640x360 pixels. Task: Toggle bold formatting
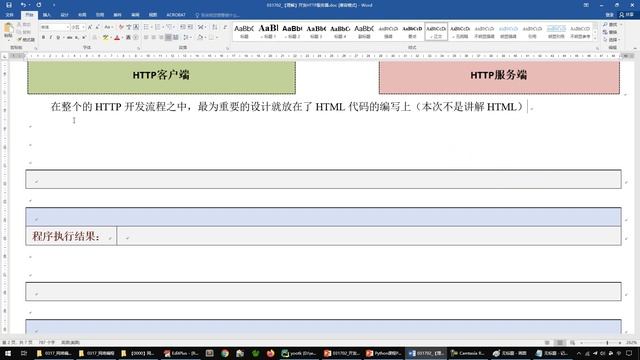click(x=43, y=38)
